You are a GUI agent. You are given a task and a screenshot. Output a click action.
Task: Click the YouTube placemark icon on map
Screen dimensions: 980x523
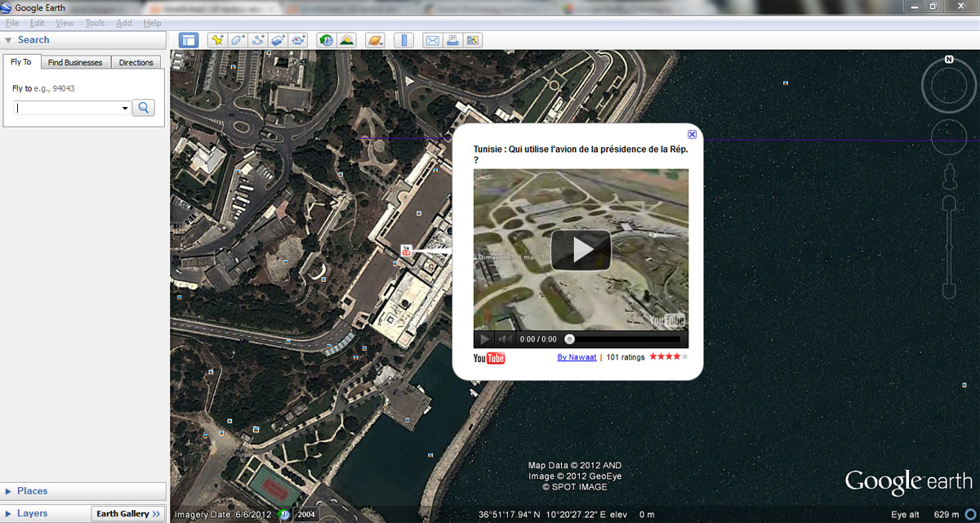[406, 252]
